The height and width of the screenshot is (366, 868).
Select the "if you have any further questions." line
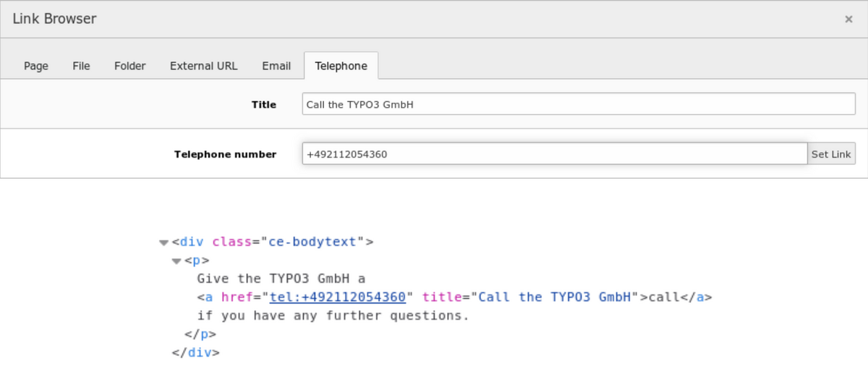pyautogui.click(x=333, y=316)
